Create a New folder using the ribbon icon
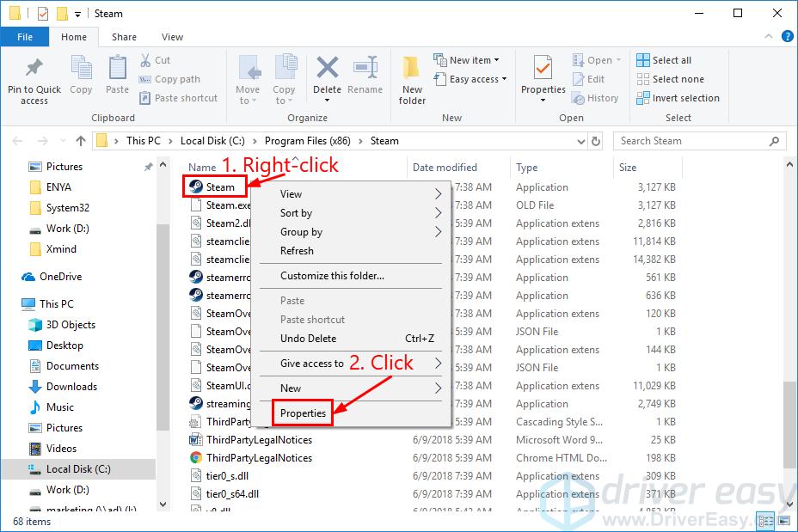 (411, 79)
